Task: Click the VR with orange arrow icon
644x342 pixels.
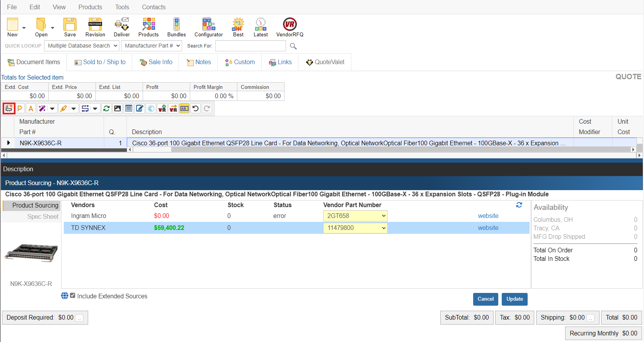Action: [x=173, y=109]
